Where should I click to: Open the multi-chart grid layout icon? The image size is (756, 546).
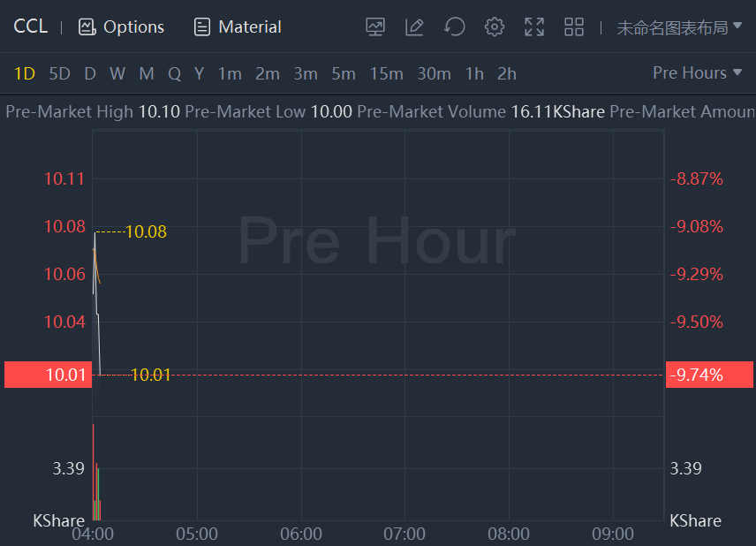(x=574, y=27)
